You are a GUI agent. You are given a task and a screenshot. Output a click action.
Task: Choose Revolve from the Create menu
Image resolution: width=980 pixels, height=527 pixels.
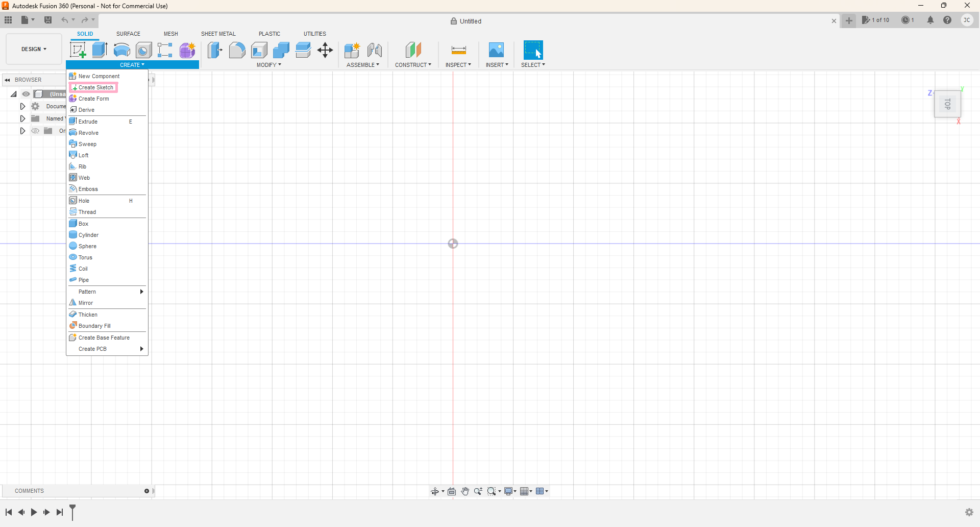[107, 133]
